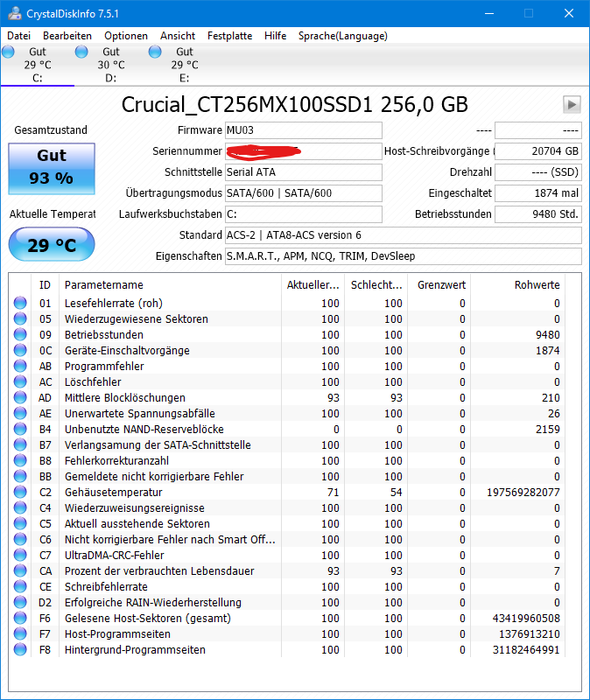Click raw value 43419960508
The image size is (590, 700).
pyautogui.click(x=526, y=619)
